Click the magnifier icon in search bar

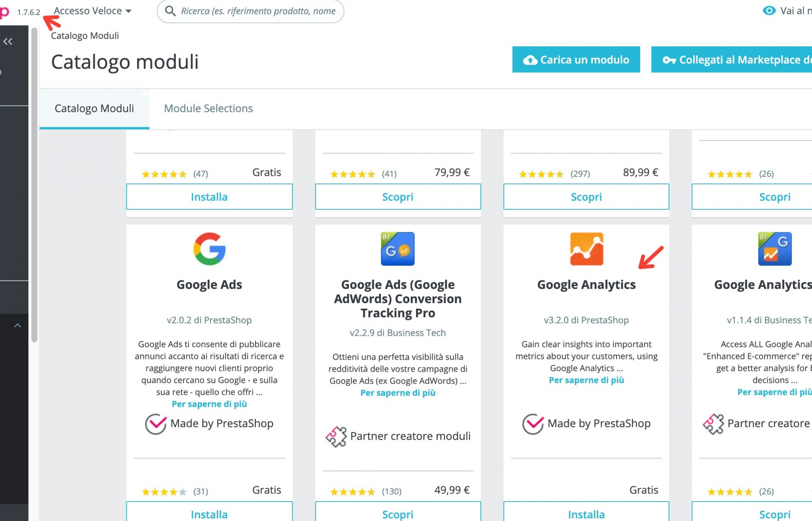pyautogui.click(x=170, y=11)
